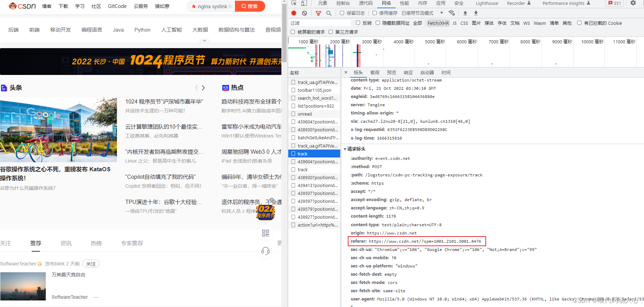644x307 pixels.
Task: Click the DevTools inspect element picker icon
Action: (x=294, y=3)
